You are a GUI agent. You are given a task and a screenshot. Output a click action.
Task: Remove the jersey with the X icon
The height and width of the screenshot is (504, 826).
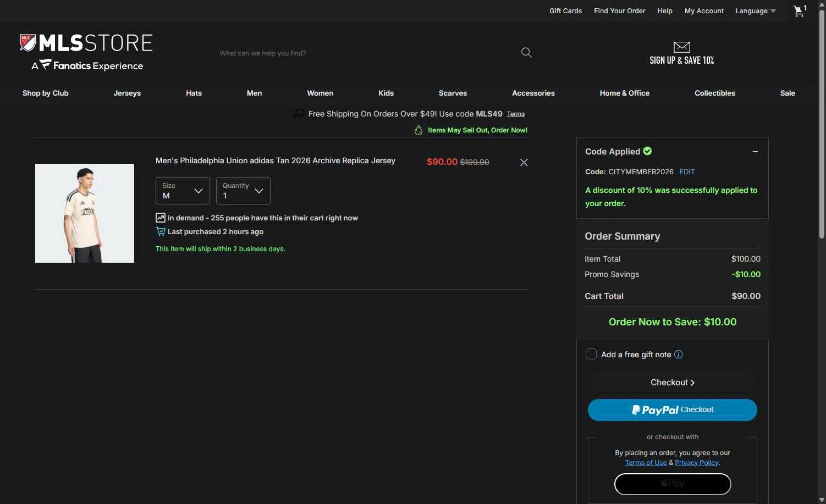point(524,162)
